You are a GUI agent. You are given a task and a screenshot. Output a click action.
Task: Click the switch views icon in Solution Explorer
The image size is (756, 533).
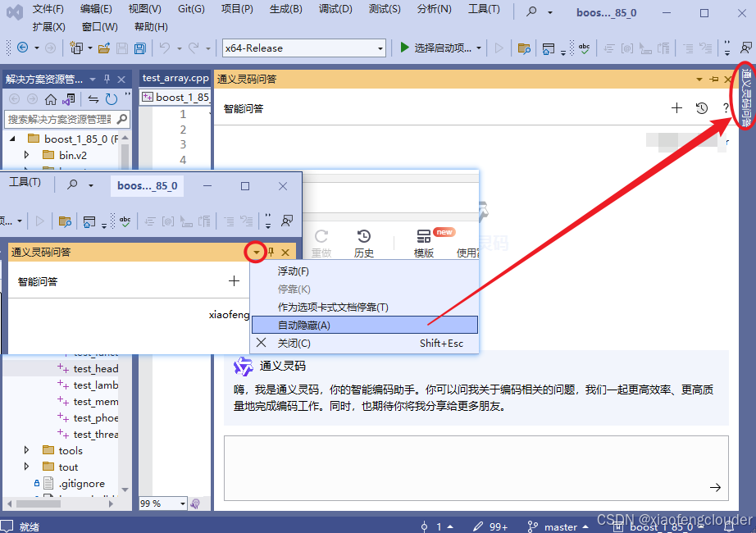69,99
